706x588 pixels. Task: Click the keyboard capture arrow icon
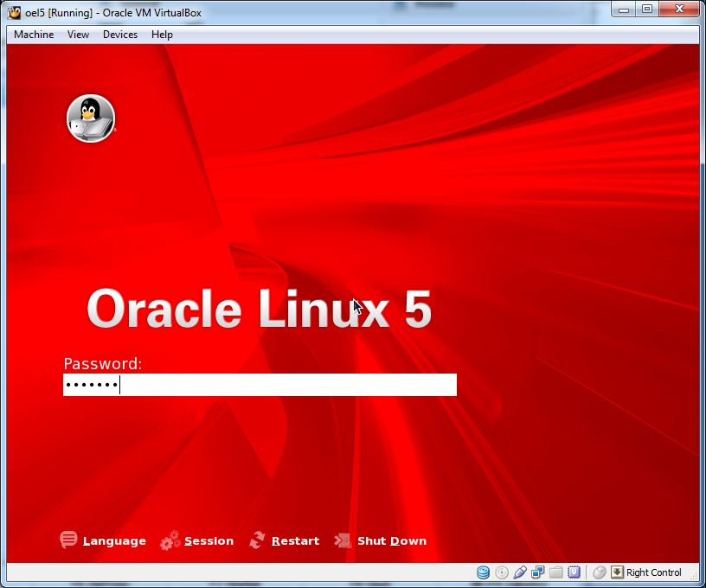[x=617, y=572]
